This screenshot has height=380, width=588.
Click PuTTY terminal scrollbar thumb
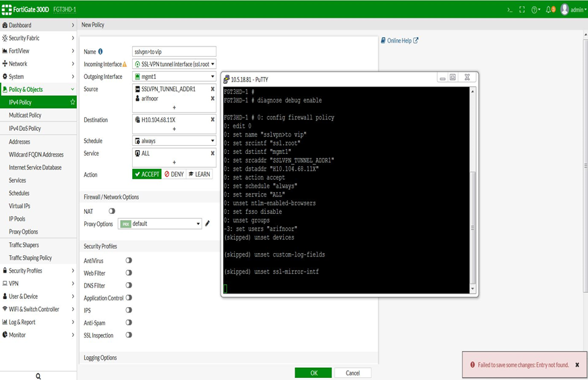pyautogui.click(x=473, y=227)
